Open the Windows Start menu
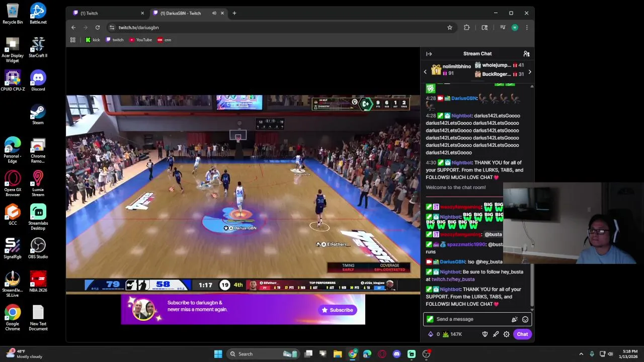 click(218, 354)
